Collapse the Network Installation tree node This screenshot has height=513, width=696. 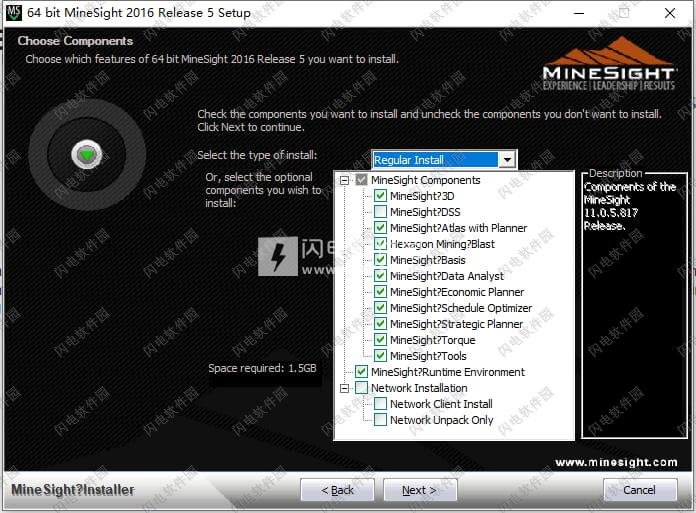point(344,388)
